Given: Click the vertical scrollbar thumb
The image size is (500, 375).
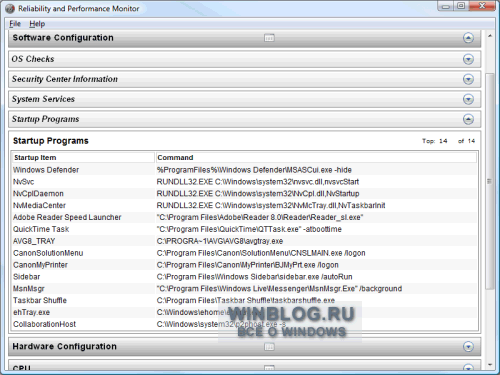Looking at the screenshot, I should [x=489, y=181].
